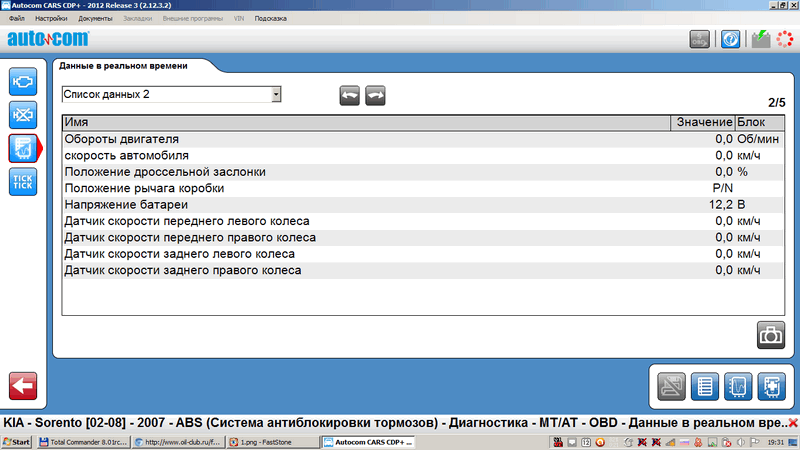This screenshot has height=450, width=800.
Task: Open the VIN menu
Action: pos(239,18)
